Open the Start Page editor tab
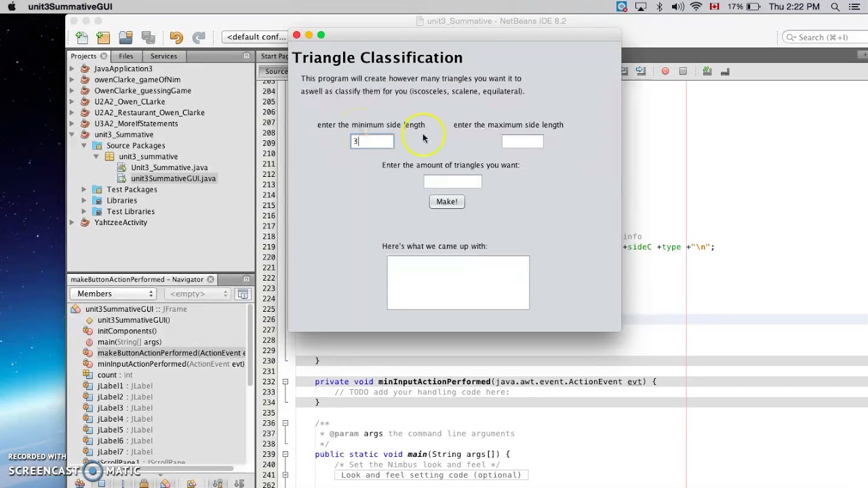Screen dimensions: 868x488 pos(275,56)
